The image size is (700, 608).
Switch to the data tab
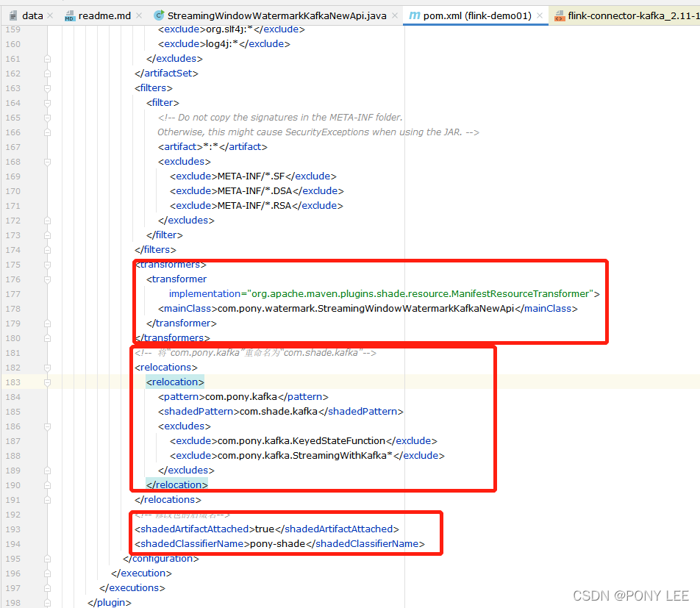point(32,15)
